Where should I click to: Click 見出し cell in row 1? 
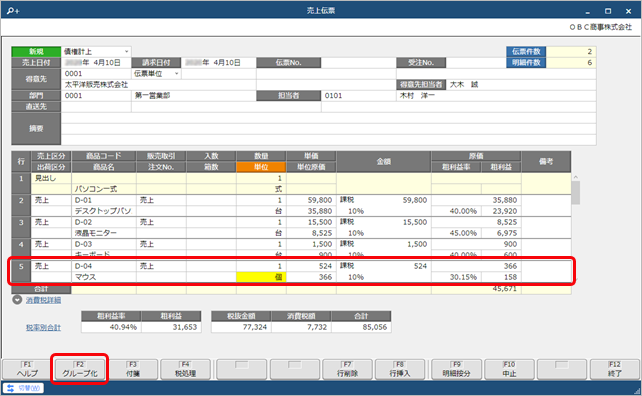51,178
